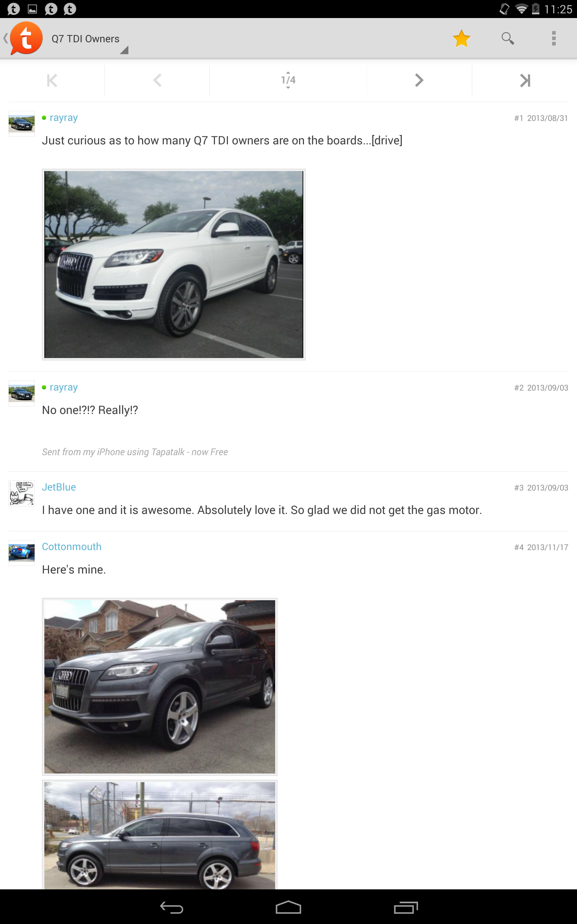577x924 pixels.
Task: Open rayray's profile from post #1
Action: (64, 118)
